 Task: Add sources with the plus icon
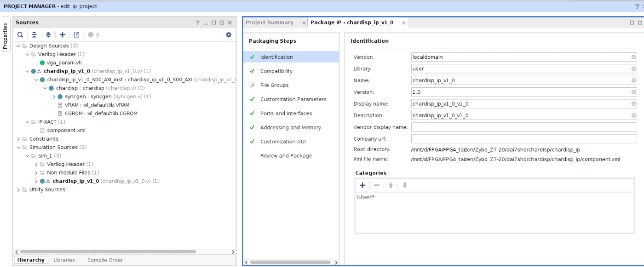coord(63,34)
